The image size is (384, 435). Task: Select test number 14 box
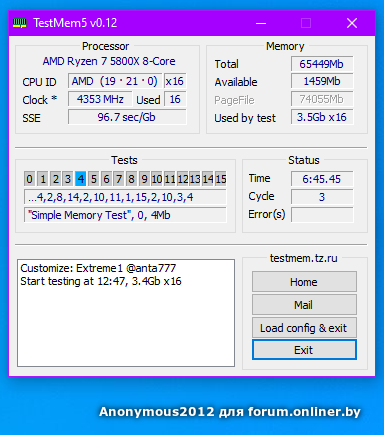[x=208, y=179]
